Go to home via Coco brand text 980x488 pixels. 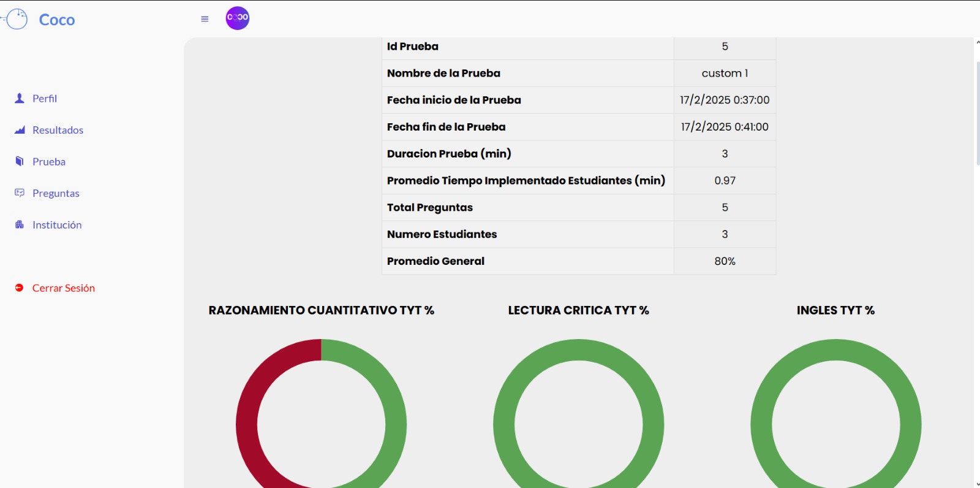[57, 20]
